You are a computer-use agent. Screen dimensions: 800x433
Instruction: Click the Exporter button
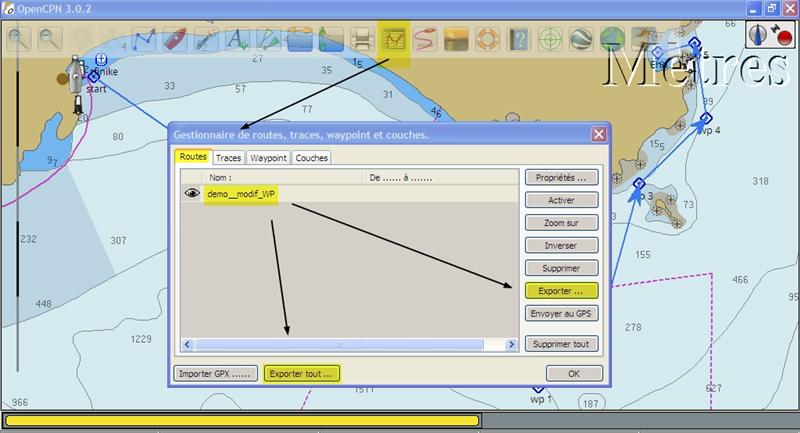click(x=562, y=291)
